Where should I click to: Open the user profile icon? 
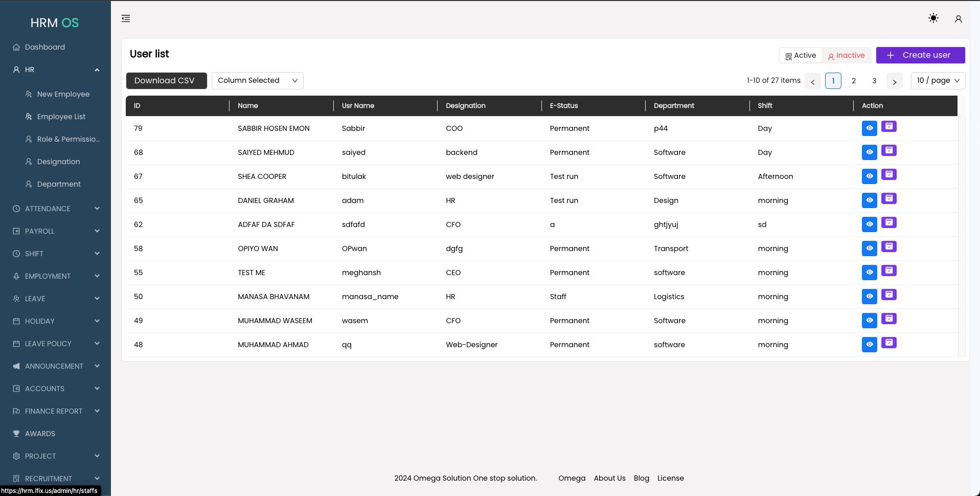(x=958, y=19)
